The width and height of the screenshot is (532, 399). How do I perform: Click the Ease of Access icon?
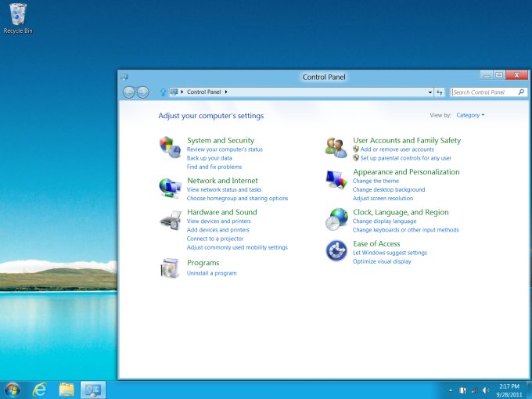click(x=336, y=251)
